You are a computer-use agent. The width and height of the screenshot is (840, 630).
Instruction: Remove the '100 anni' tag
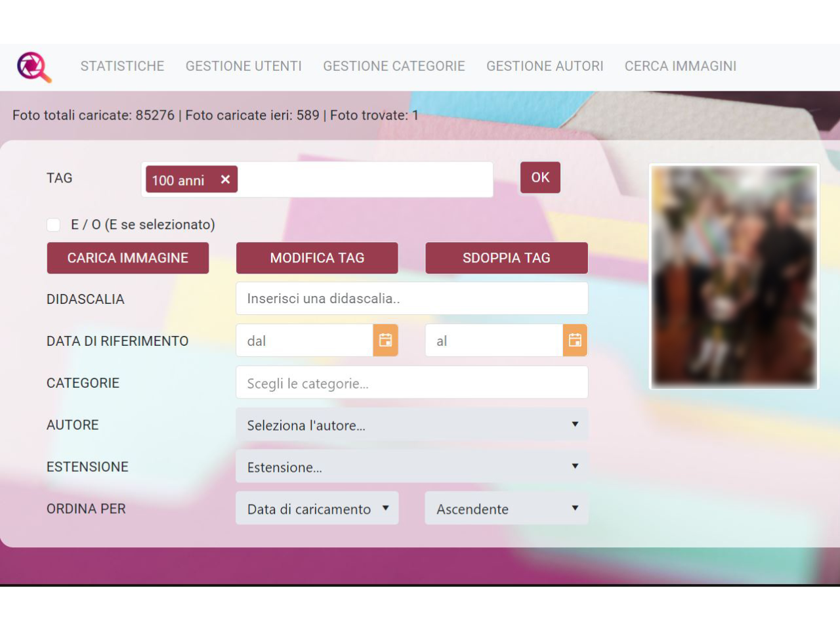click(225, 179)
